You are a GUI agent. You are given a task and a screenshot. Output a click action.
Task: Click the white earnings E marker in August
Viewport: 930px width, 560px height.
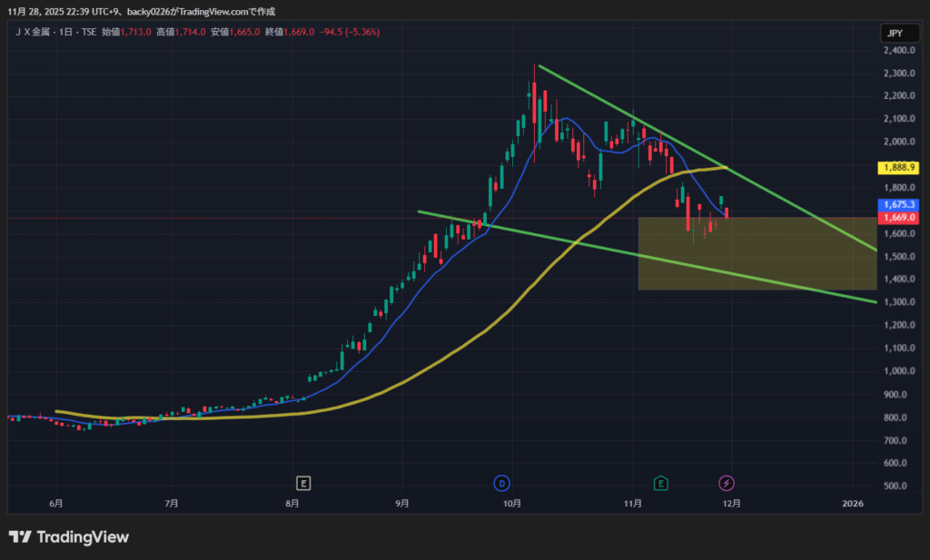303,482
